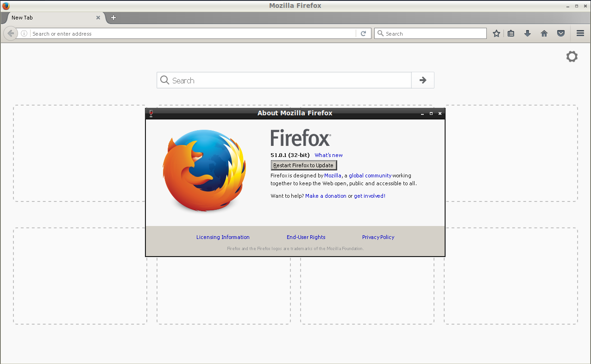Screen dimensions: 591x364
Task: Click the Firefox wordmark in About dialog
Action: pyautogui.click(x=301, y=138)
